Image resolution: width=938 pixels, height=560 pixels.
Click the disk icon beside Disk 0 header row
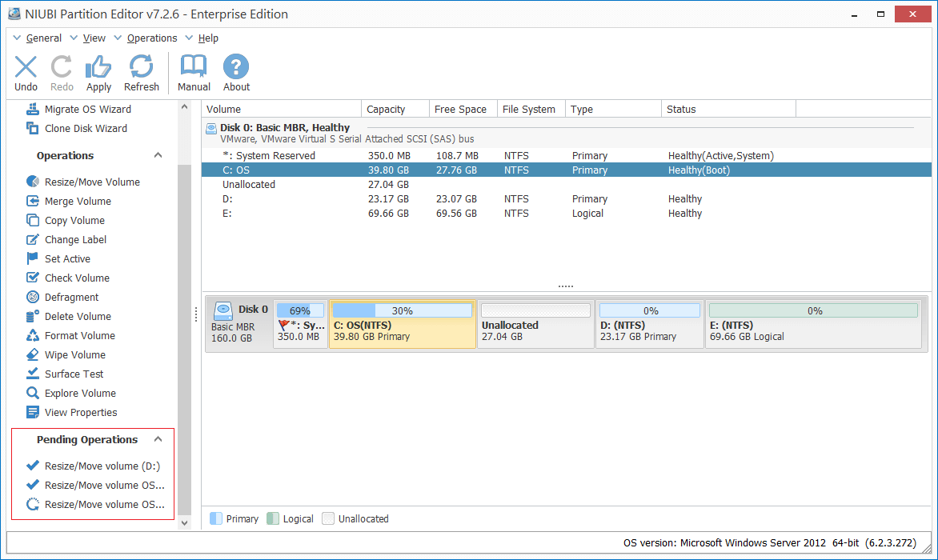pyautogui.click(x=211, y=128)
